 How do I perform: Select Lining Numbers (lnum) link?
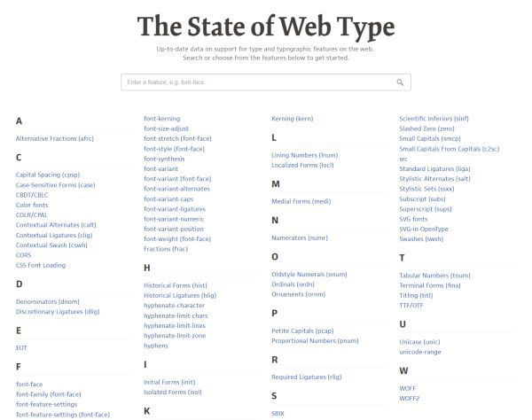click(x=304, y=155)
